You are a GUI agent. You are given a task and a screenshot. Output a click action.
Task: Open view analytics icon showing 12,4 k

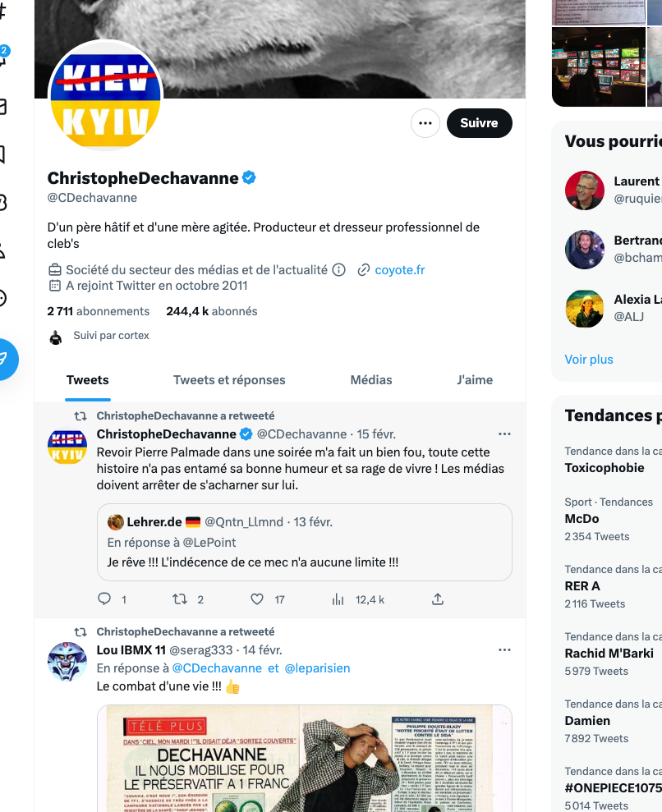coord(338,599)
